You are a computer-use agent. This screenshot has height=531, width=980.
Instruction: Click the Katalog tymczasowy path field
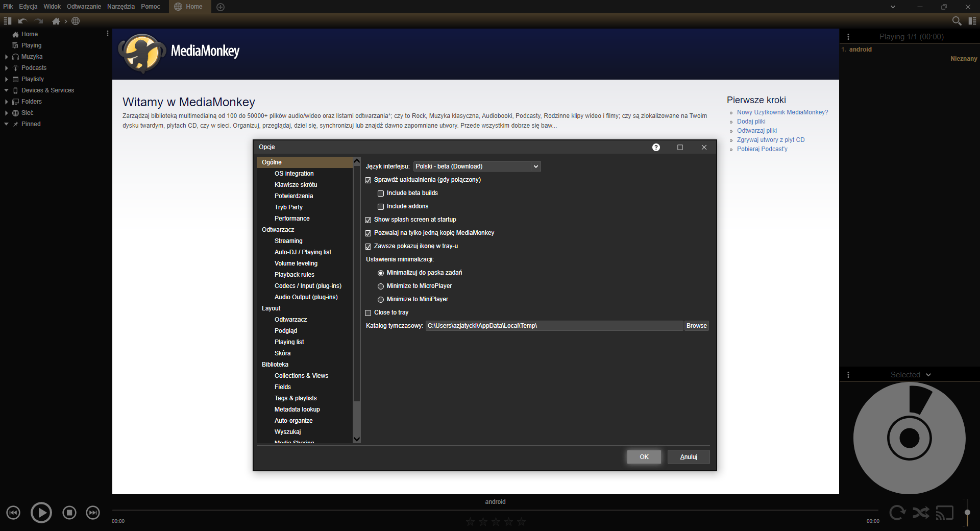tap(554, 326)
